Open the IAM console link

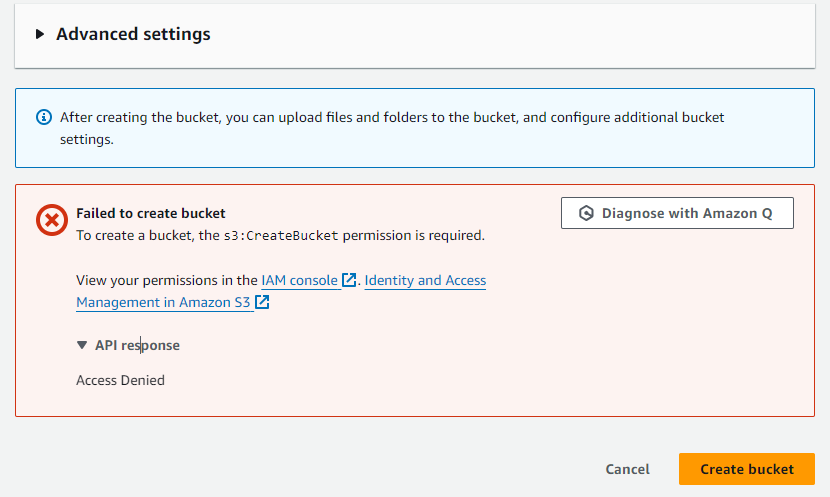point(299,281)
